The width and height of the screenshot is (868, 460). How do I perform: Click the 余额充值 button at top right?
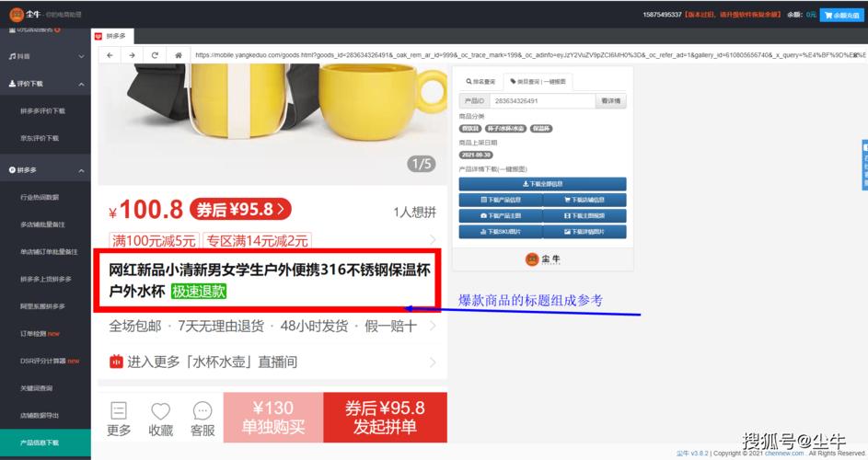click(842, 15)
